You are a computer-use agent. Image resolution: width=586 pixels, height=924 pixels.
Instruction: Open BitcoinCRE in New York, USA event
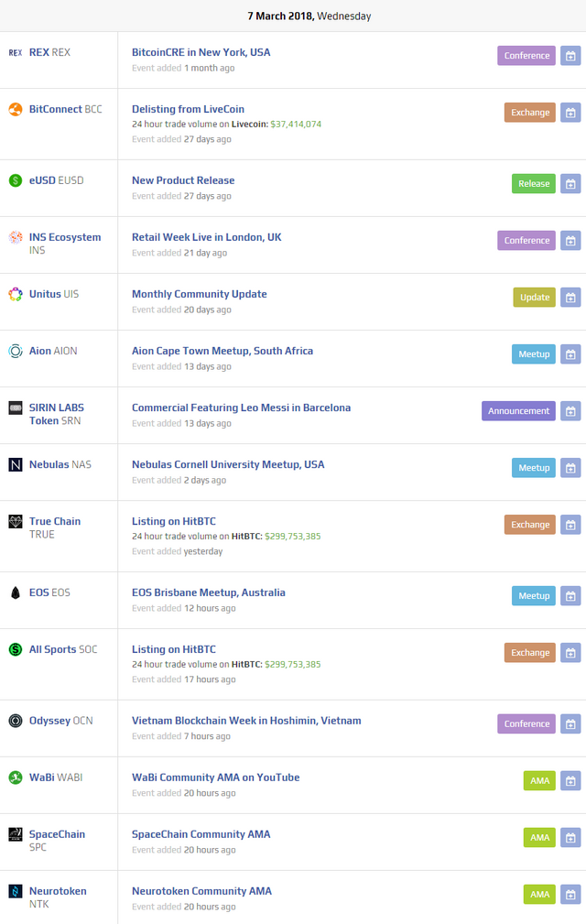tap(201, 52)
